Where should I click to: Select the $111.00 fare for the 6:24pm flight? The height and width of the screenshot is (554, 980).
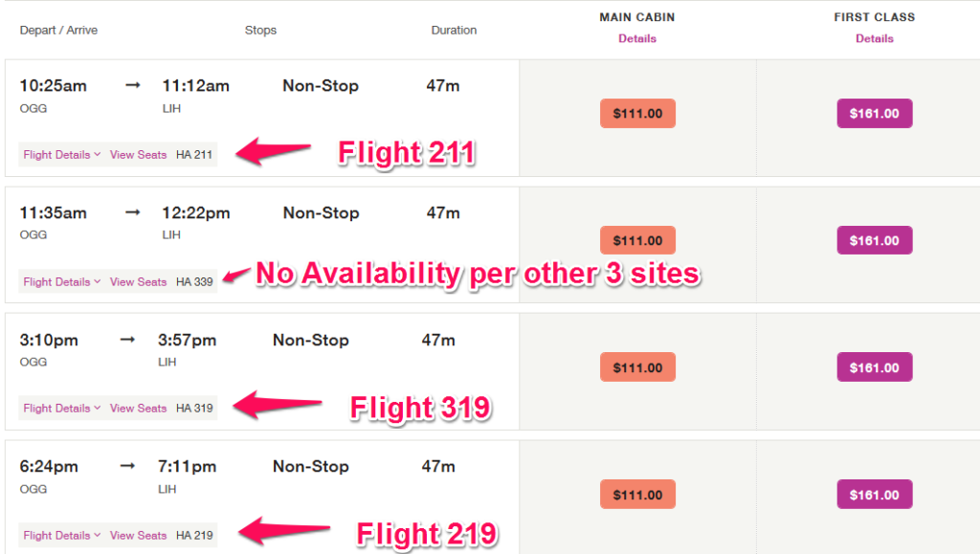tap(637, 494)
